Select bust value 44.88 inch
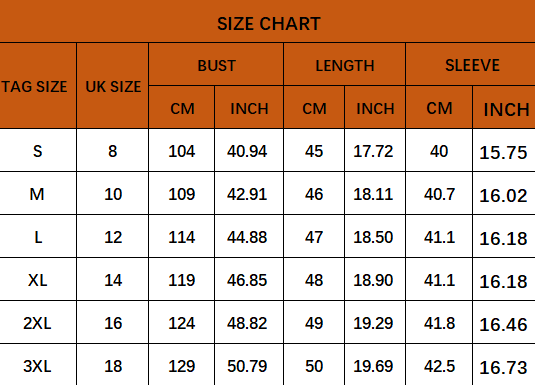The height and width of the screenshot is (385, 535). 249,236
